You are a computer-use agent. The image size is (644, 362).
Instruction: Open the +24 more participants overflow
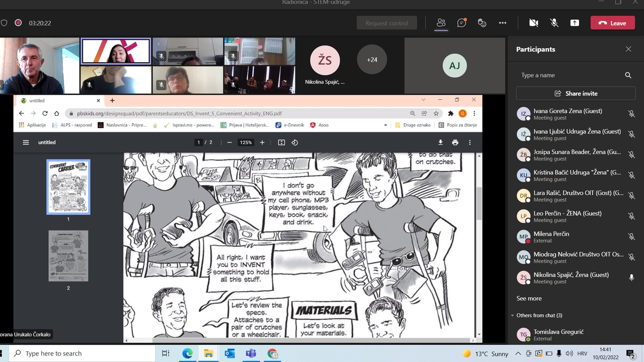tap(372, 60)
